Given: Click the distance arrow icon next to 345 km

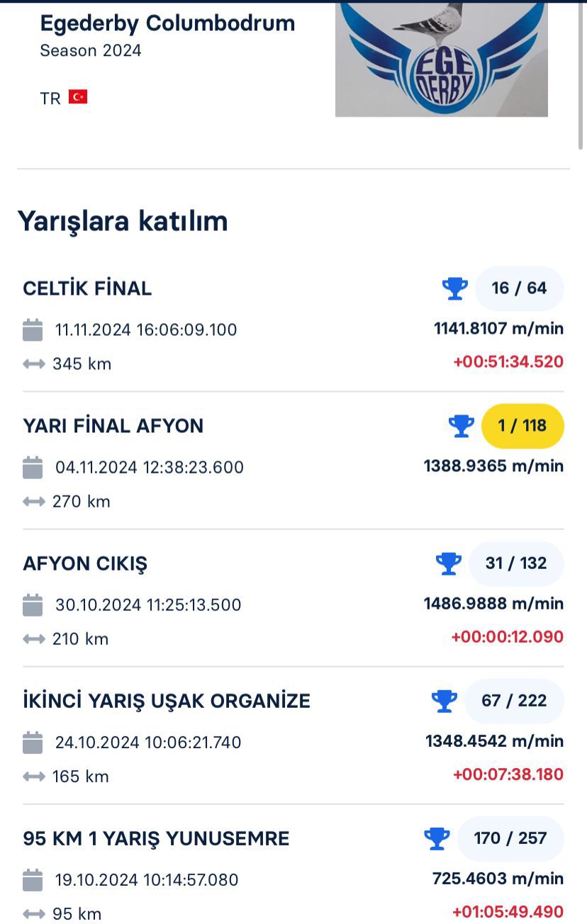Looking at the screenshot, I should click(33, 364).
